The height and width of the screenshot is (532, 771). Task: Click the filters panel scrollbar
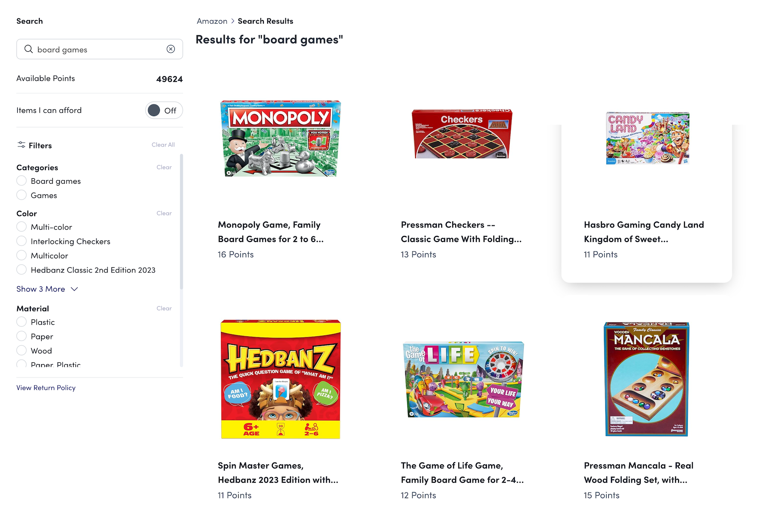(x=181, y=223)
